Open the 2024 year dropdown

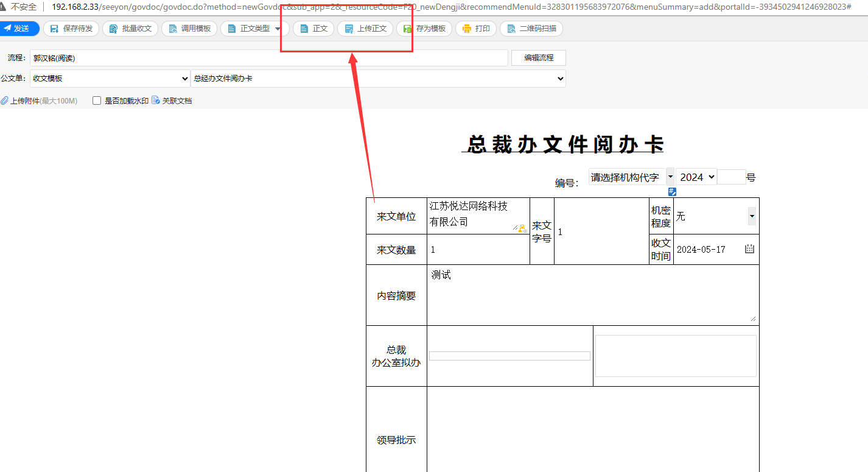696,177
